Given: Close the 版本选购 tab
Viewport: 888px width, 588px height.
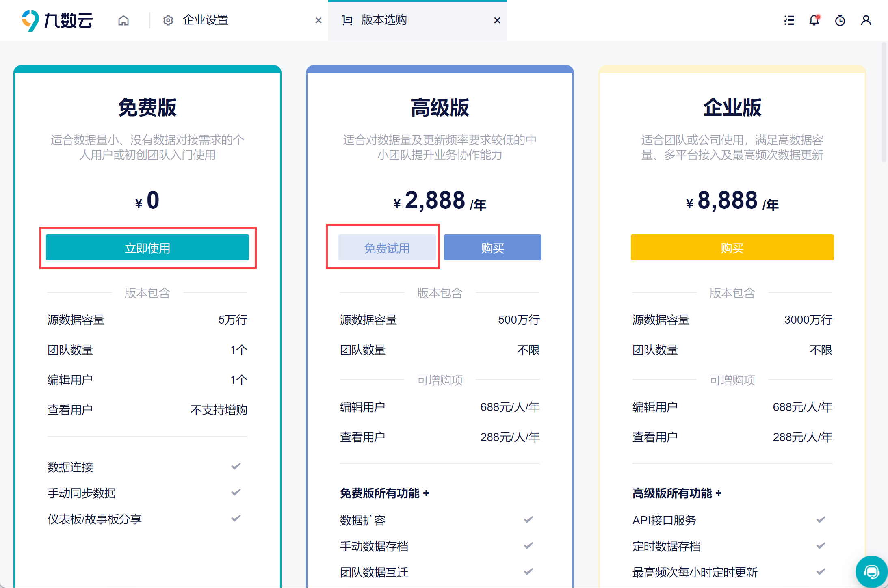Looking at the screenshot, I should 497,20.
